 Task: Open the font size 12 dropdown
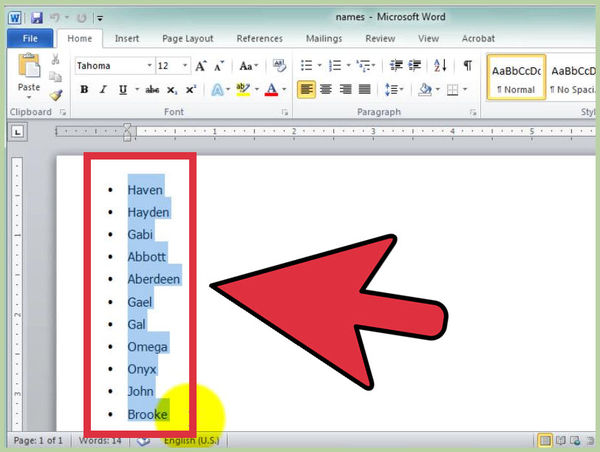(185, 66)
